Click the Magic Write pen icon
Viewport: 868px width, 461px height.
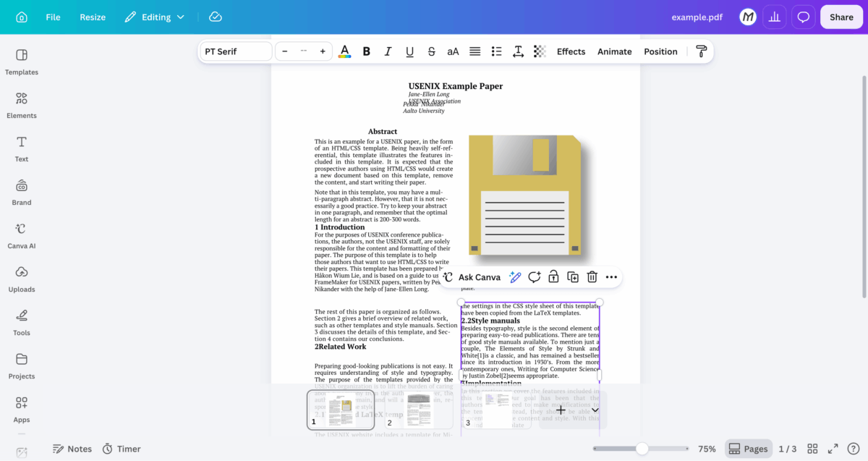[515, 277]
